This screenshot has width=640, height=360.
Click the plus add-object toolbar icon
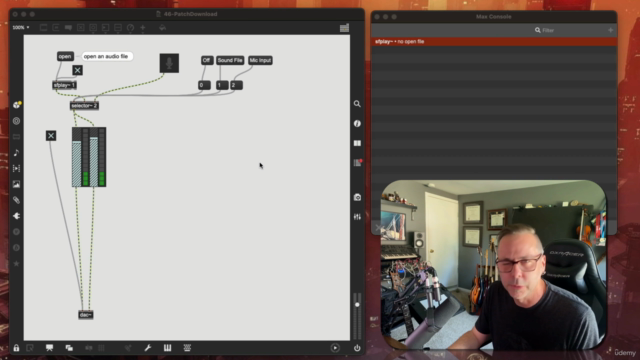click(143, 28)
